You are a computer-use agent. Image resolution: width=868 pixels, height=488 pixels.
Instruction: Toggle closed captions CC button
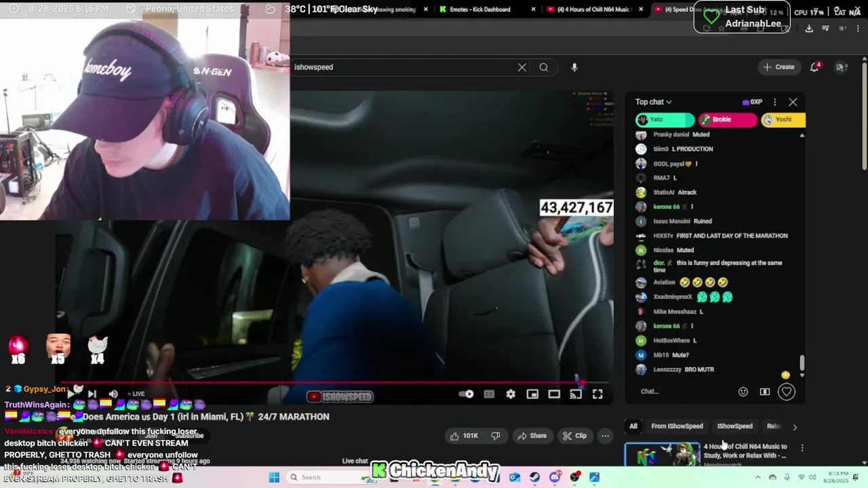pos(489,394)
